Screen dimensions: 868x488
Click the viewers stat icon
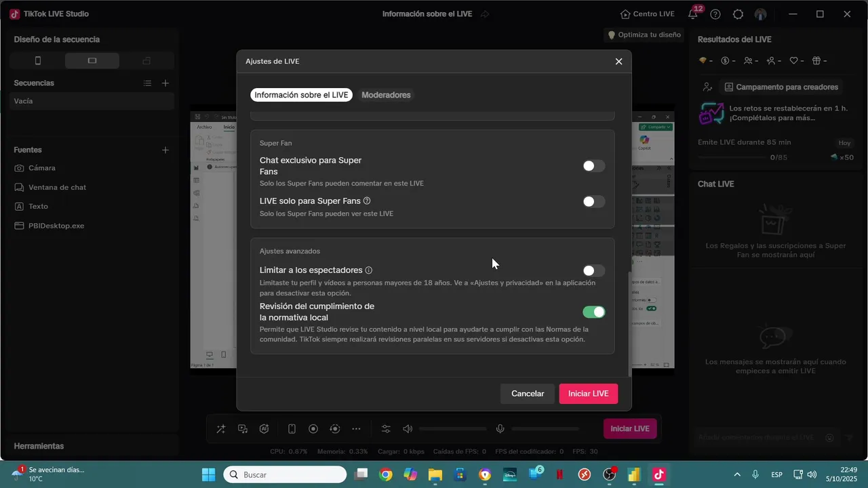747,60
